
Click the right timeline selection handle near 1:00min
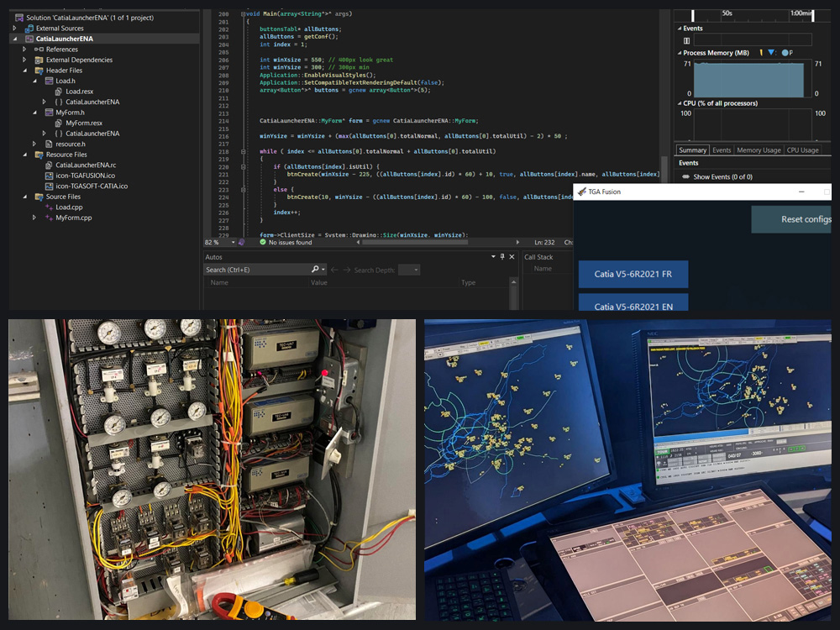[812, 15]
